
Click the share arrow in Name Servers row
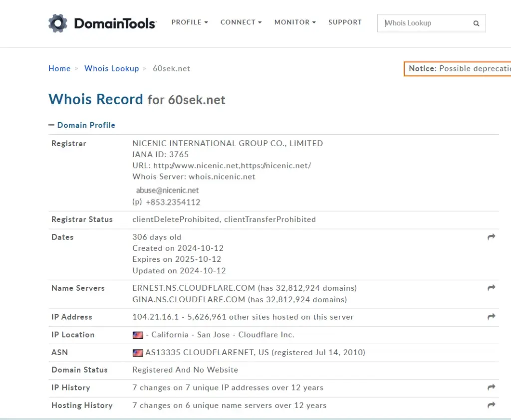point(491,288)
